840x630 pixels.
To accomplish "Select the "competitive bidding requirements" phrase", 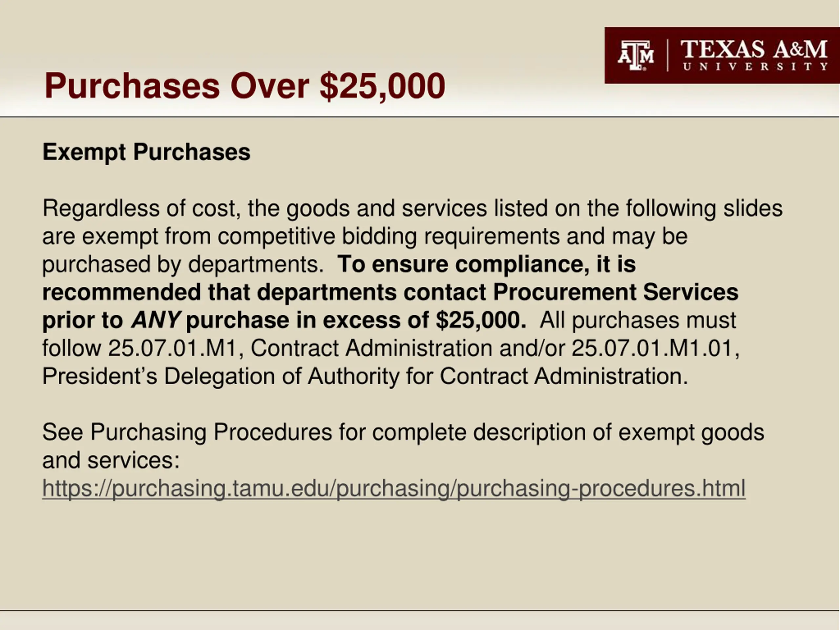I will 388,236.
